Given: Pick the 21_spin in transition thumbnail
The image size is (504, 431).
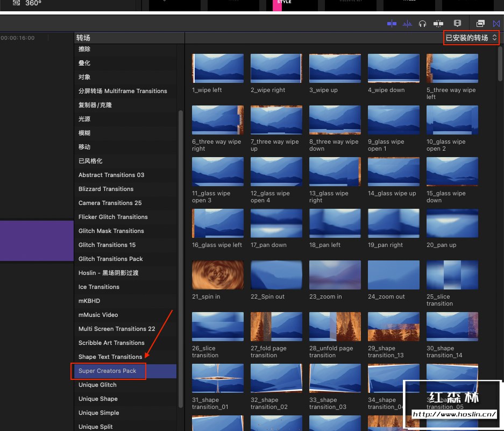Looking at the screenshot, I should pos(218,275).
